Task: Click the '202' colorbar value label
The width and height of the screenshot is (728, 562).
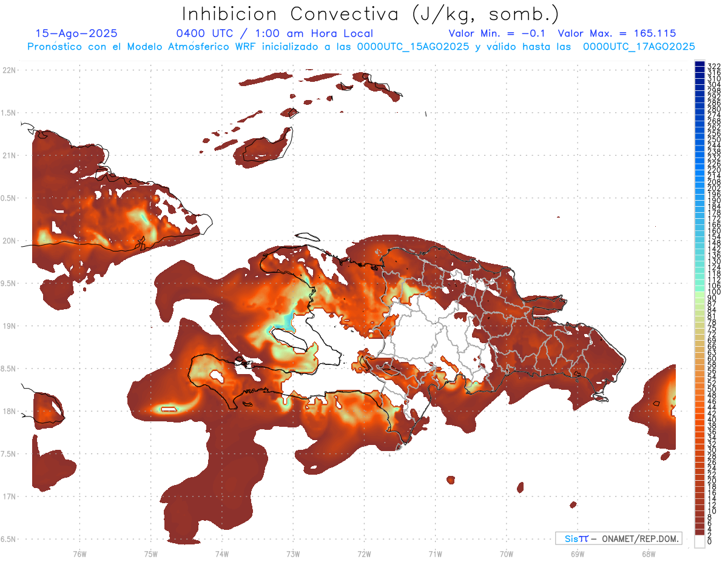Action: [x=714, y=188]
